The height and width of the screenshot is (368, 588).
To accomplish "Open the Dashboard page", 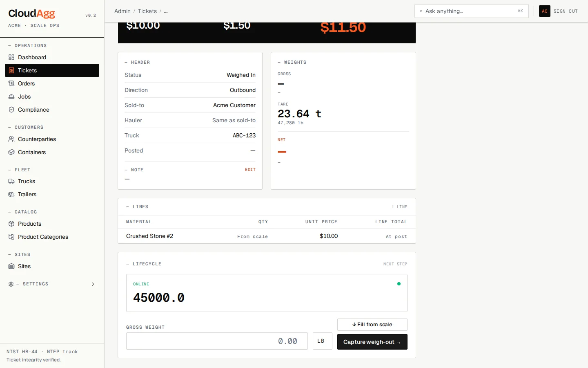I will pos(52,57).
